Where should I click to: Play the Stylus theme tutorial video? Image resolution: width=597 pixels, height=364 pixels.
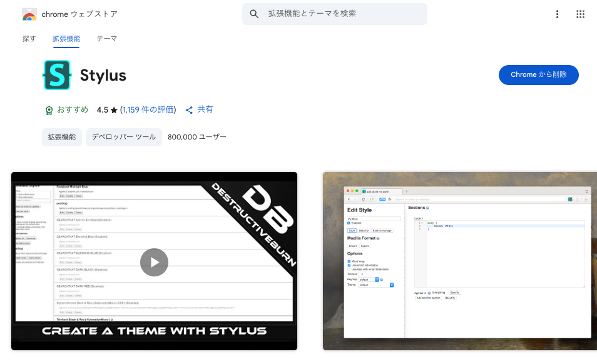point(154,262)
